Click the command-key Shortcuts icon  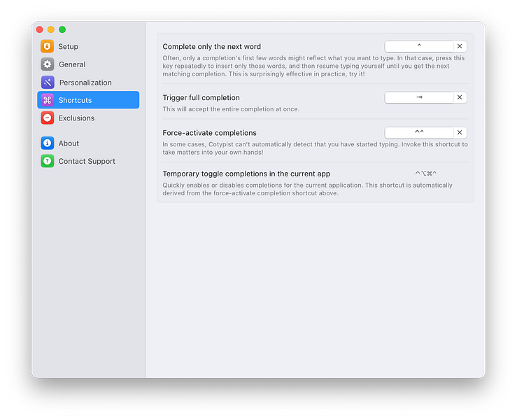pos(47,100)
